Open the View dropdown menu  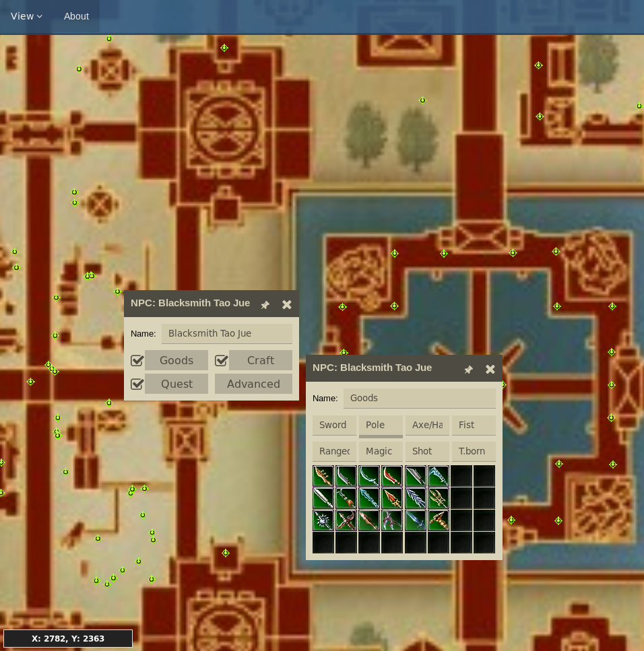click(26, 16)
